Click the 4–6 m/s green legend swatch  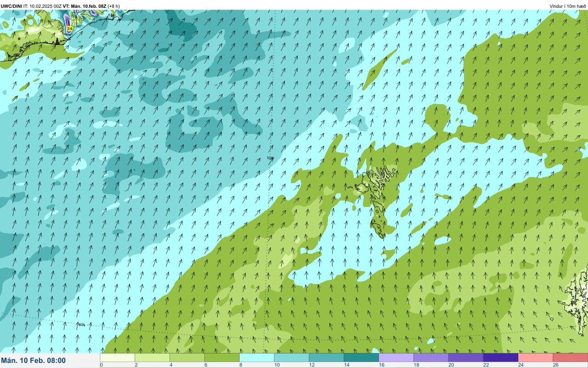point(187,358)
